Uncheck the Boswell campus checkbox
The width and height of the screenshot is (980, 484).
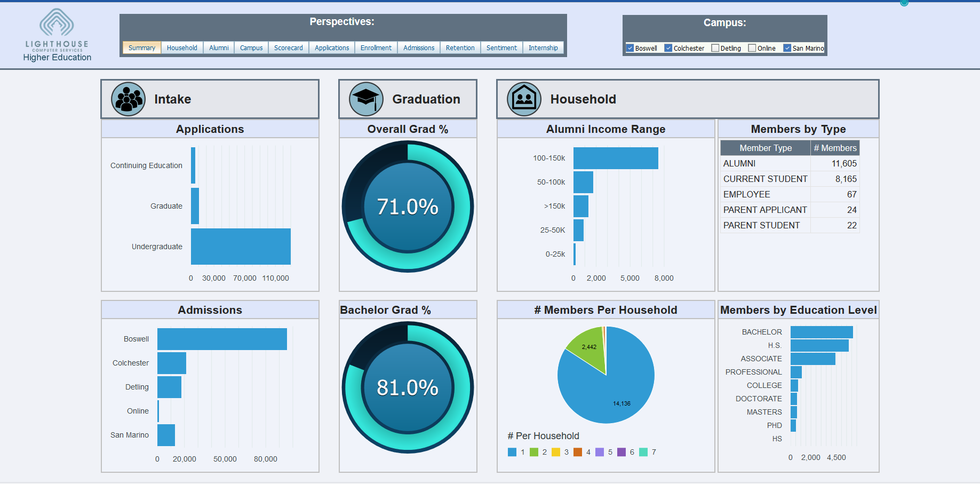(x=630, y=48)
